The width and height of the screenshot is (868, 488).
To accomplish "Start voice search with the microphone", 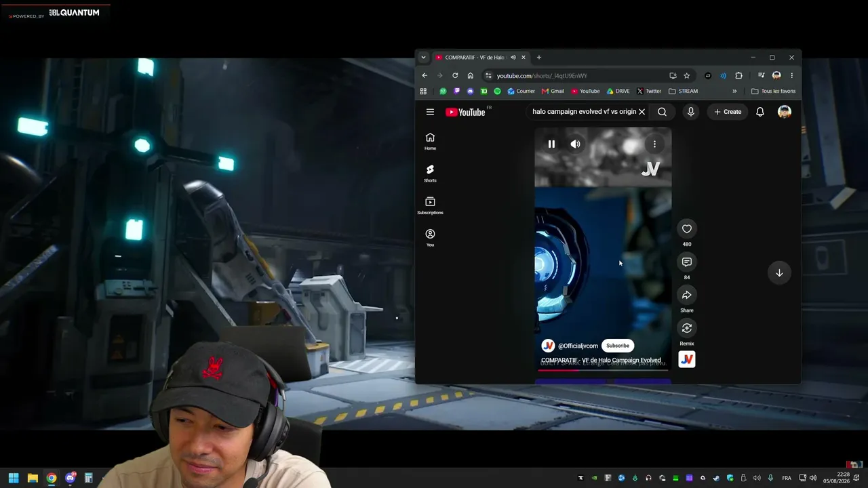I will 691,112.
